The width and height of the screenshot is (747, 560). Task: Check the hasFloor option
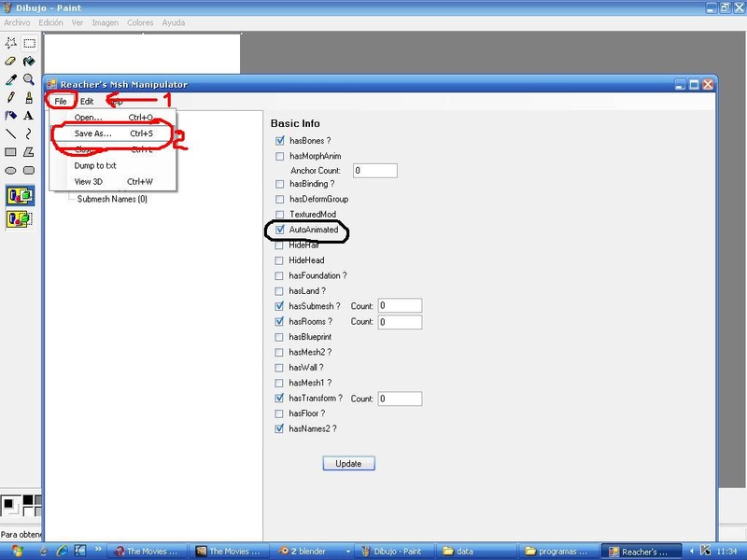(279, 413)
